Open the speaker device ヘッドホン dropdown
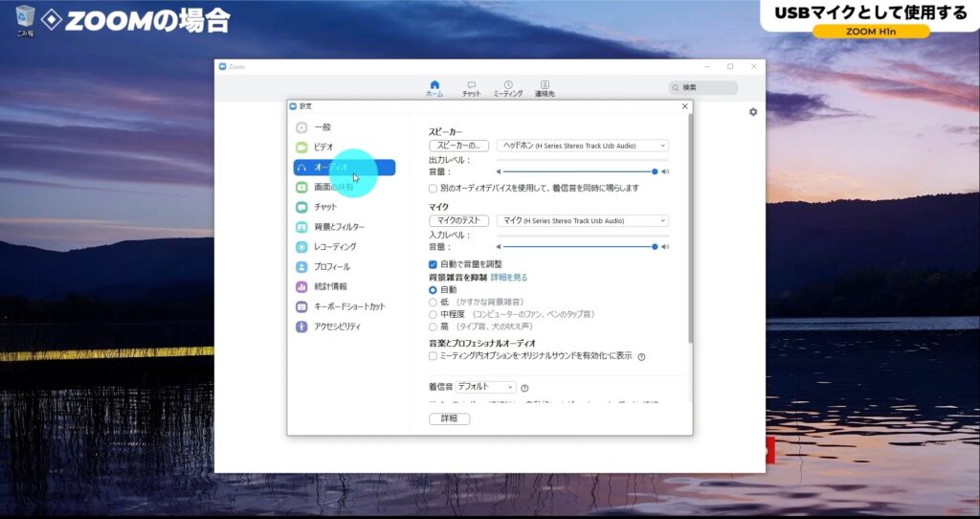This screenshot has width=980, height=519. click(583, 146)
